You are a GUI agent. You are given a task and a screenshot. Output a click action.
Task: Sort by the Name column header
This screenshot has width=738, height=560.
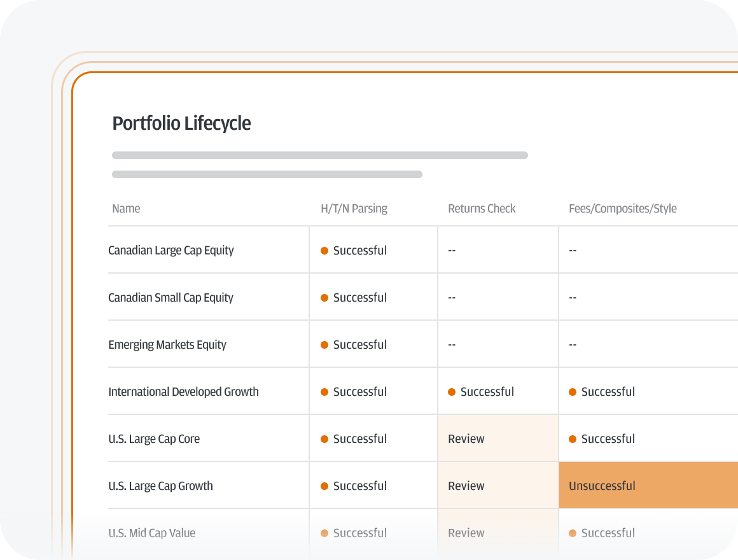126,209
